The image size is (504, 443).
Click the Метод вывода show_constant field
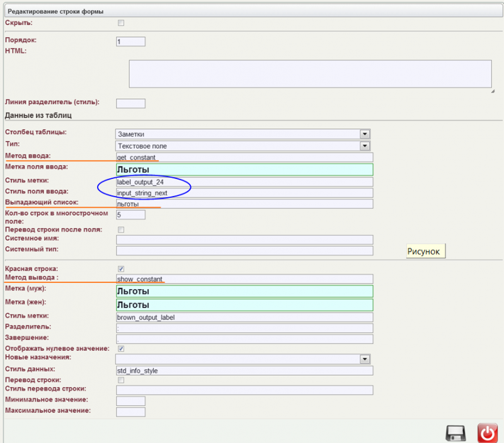pyautogui.click(x=244, y=279)
